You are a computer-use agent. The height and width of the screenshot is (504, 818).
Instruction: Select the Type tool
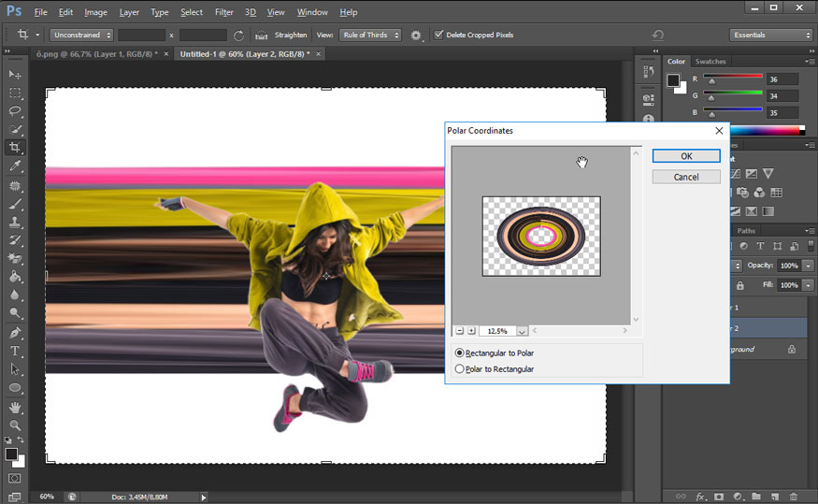pyautogui.click(x=15, y=351)
